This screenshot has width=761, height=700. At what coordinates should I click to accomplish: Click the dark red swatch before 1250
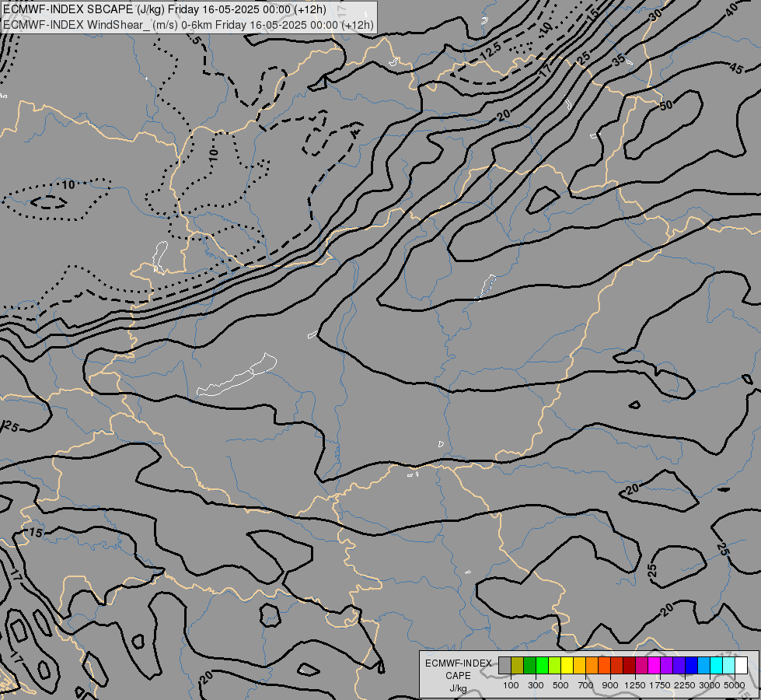click(x=629, y=665)
